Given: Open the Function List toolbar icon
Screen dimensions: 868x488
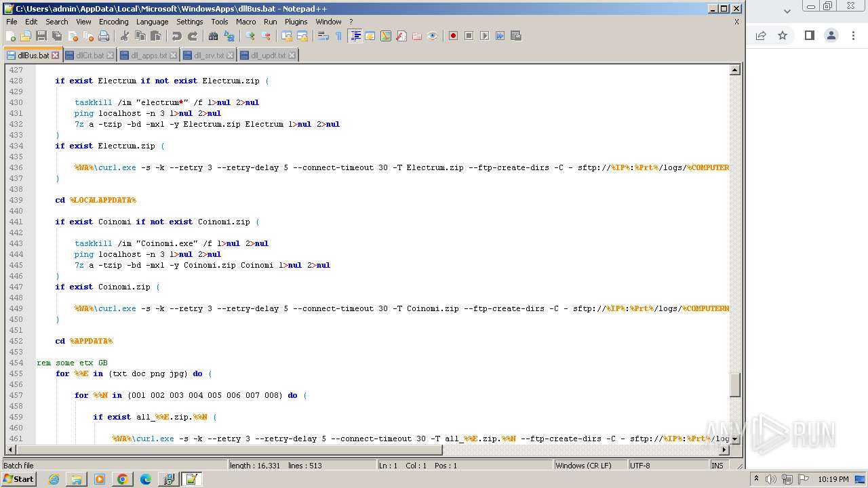Looking at the screenshot, I should (x=401, y=36).
